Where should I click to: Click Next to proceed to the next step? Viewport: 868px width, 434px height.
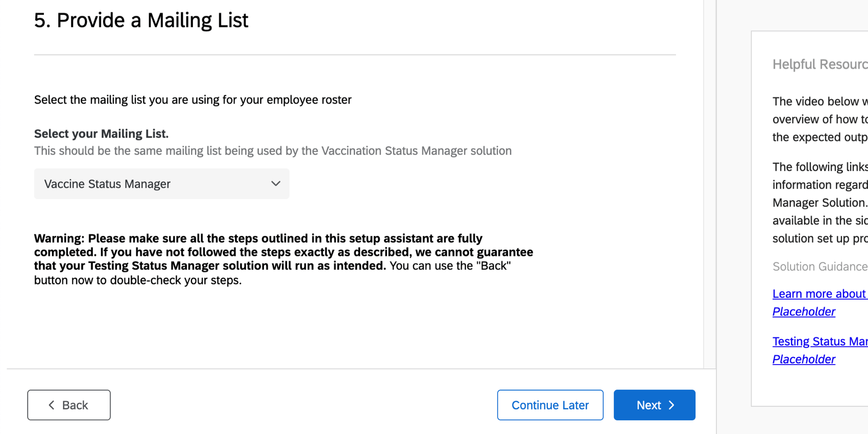tap(654, 405)
